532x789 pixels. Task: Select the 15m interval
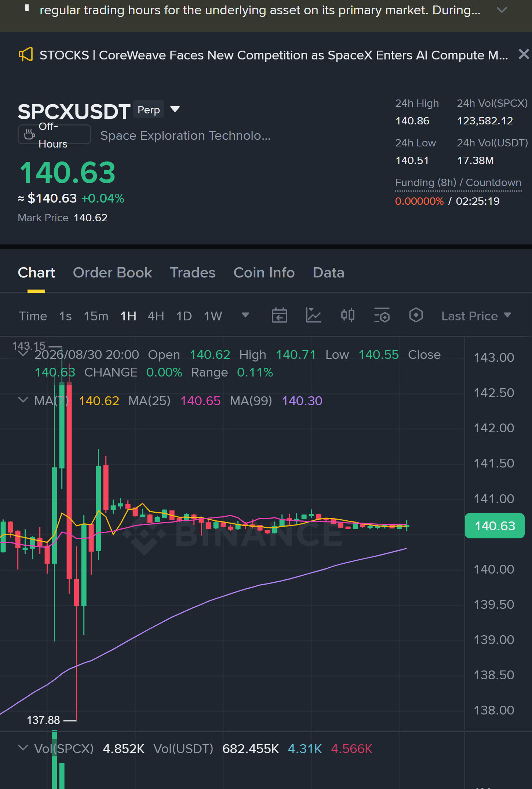point(96,316)
